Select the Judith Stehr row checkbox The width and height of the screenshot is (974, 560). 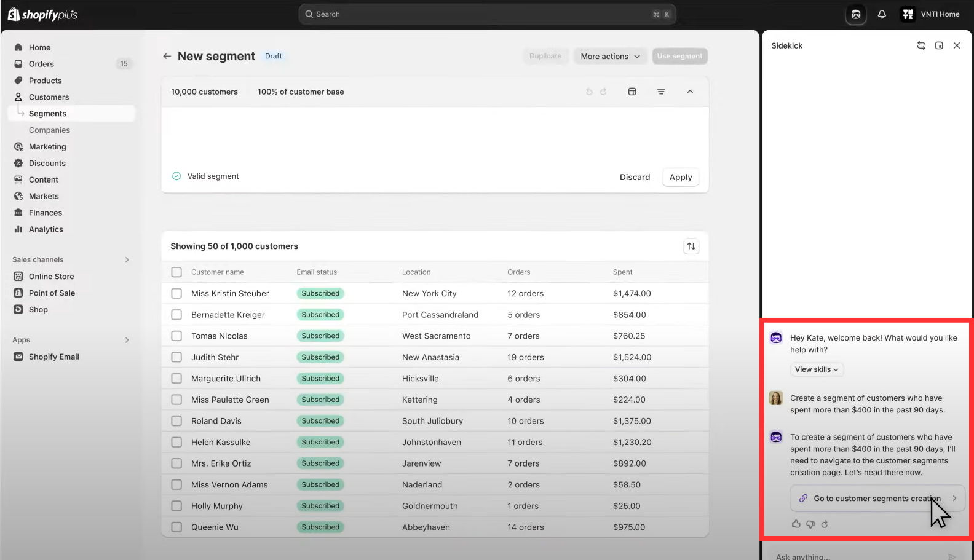(176, 357)
